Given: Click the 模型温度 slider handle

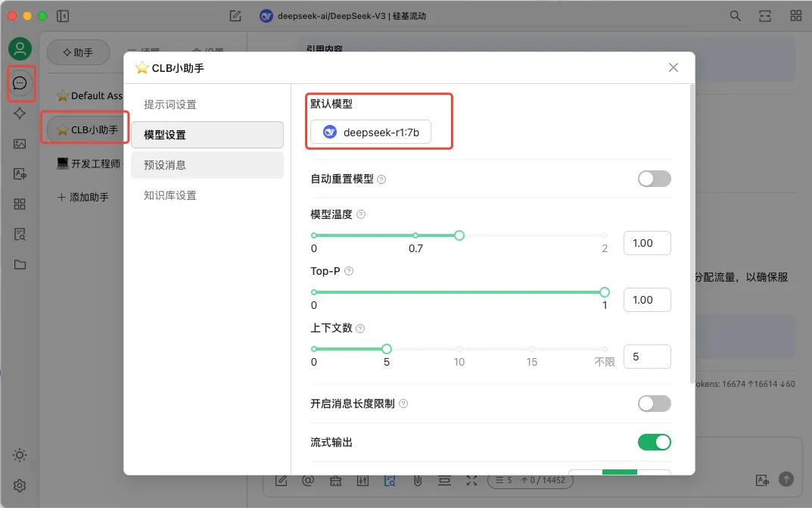Looking at the screenshot, I should pos(459,235).
